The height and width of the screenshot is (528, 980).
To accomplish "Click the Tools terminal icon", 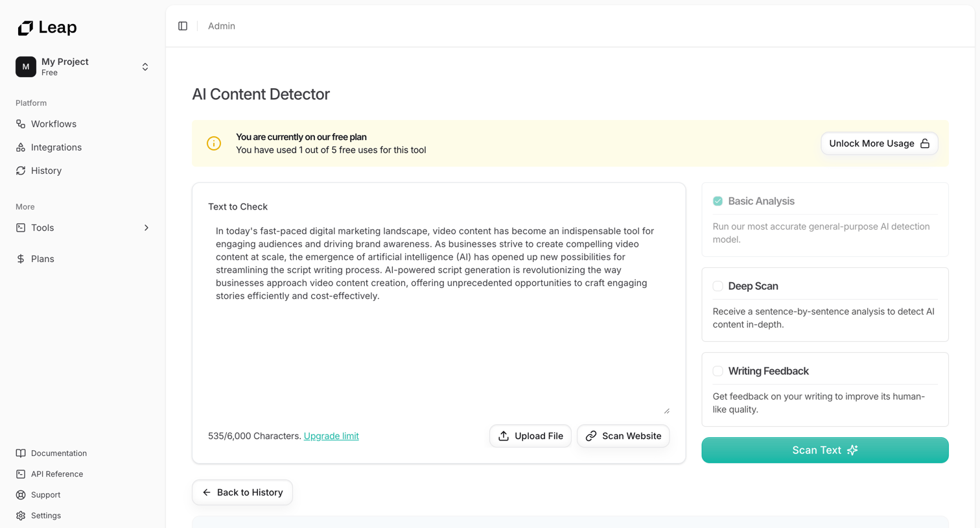I will [21, 228].
